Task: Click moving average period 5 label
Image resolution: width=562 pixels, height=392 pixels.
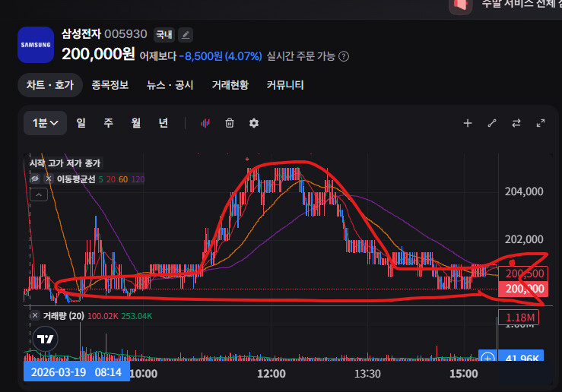Action: [x=100, y=179]
